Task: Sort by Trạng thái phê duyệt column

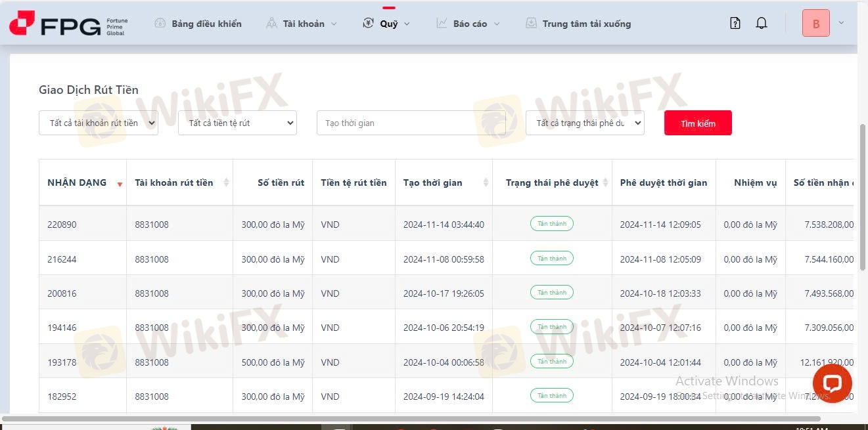Action: [605, 183]
